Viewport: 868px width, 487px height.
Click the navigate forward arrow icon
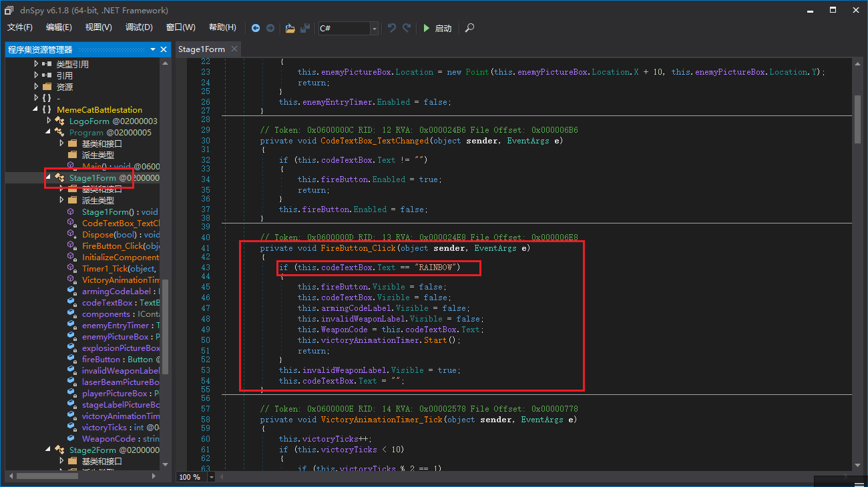click(270, 28)
